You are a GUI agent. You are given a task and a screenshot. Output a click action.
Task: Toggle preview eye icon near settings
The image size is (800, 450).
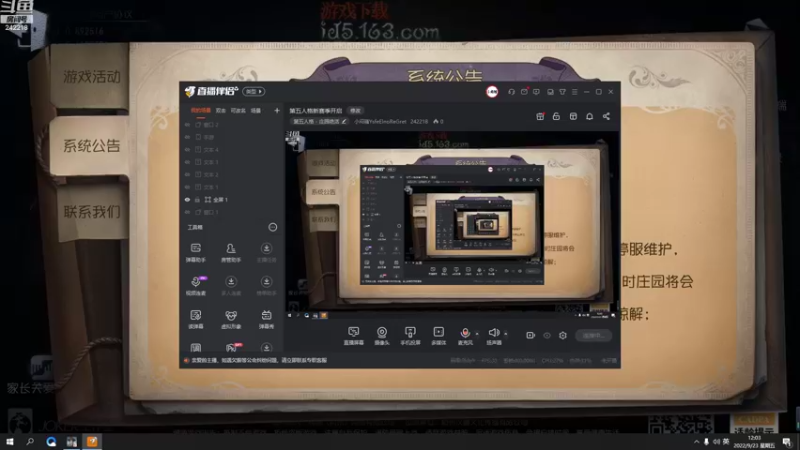547,335
